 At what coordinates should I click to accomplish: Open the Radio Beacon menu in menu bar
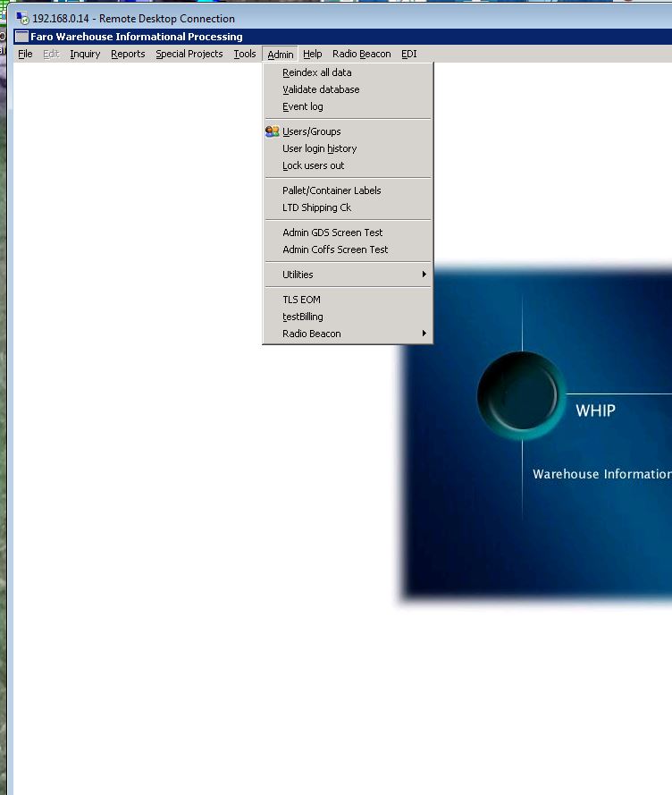point(361,54)
